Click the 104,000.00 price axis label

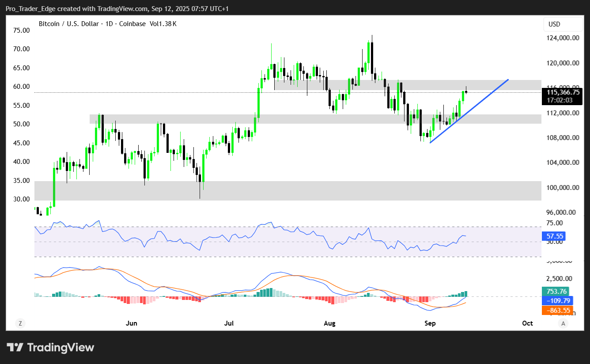pyautogui.click(x=563, y=163)
